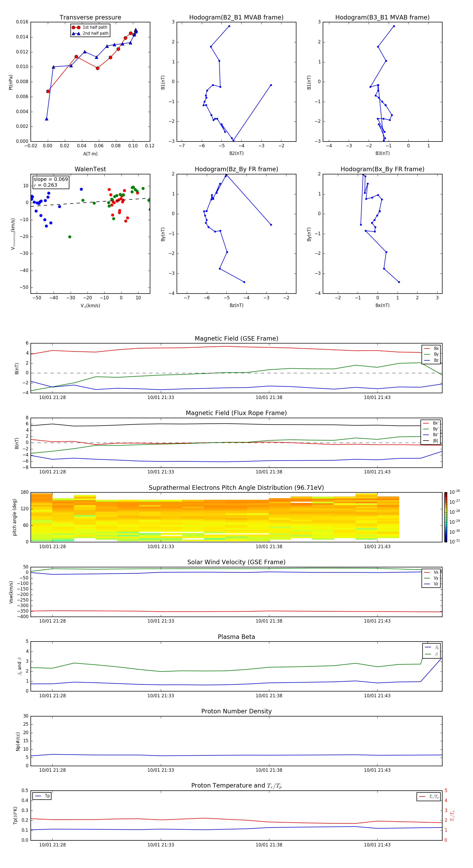Select the "Hodogram(B3_B1 MVAB frame)" title

pyautogui.click(x=382, y=18)
